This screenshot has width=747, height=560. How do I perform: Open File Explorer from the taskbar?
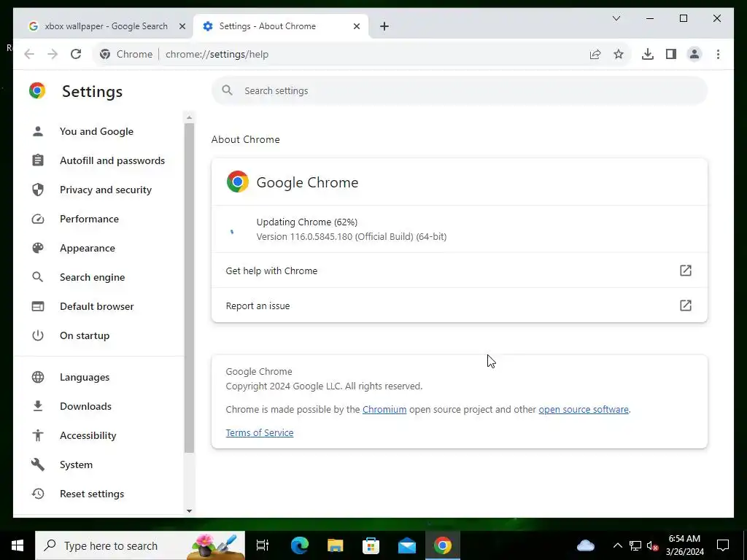click(x=336, y=545)
